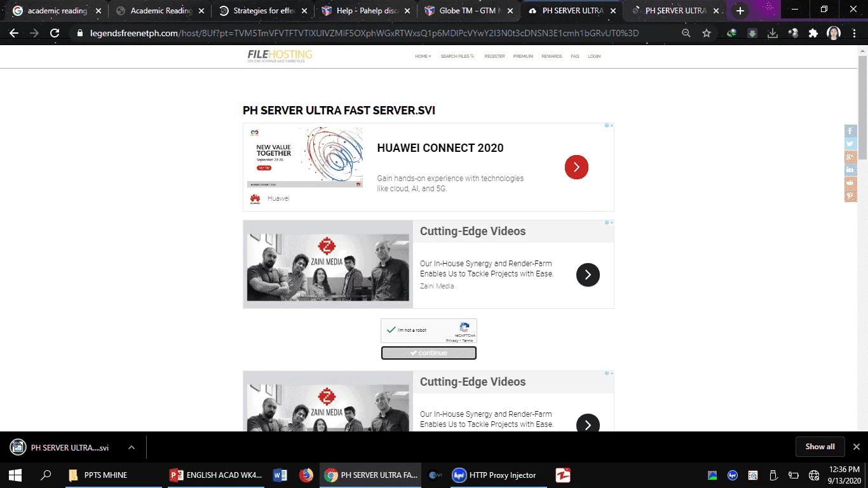Image resolution: width=868 pixels, height=488 pixels.
Task: Share page on Google Plus sidebar icon
Action: tap(850, 157)
